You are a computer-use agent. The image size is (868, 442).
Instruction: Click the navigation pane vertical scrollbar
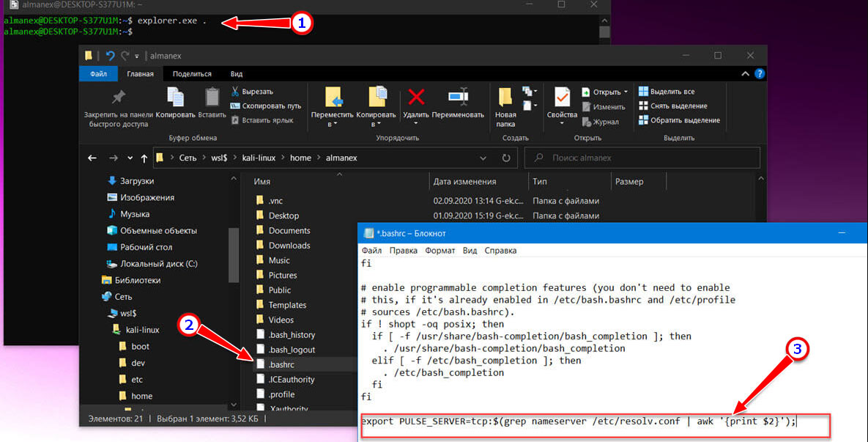pyautogui.click(x=234, y=255)
